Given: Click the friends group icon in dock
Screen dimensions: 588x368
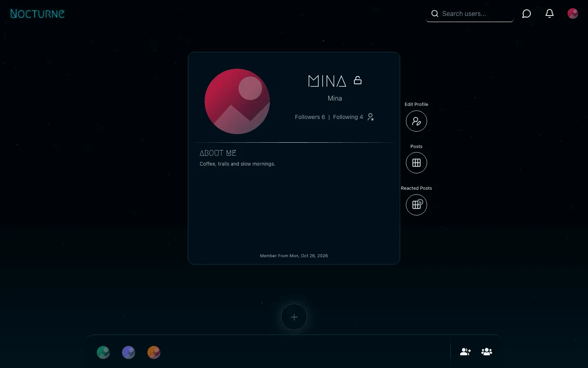Looking at the screenshot, I should coord(487,352).
